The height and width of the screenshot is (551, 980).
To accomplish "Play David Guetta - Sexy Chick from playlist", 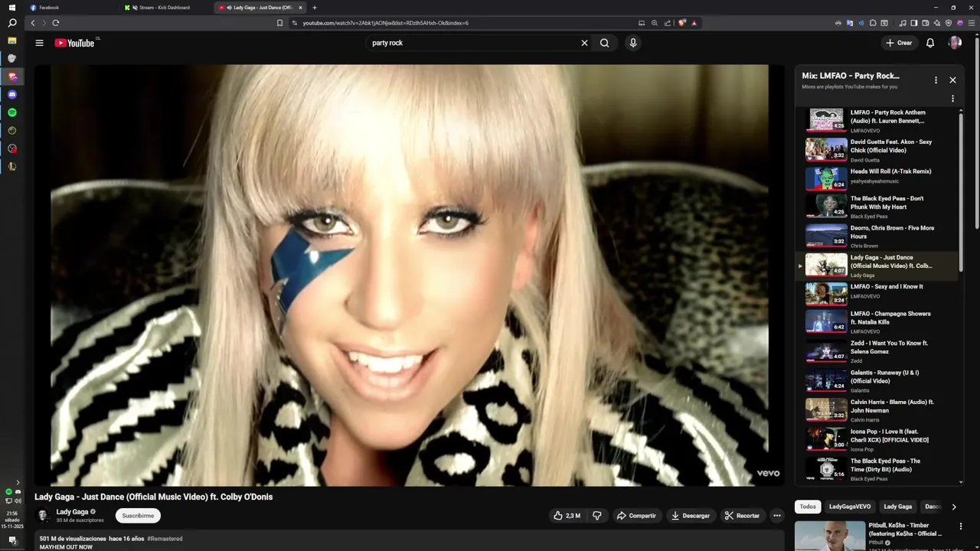I will [x=877, y=149].
